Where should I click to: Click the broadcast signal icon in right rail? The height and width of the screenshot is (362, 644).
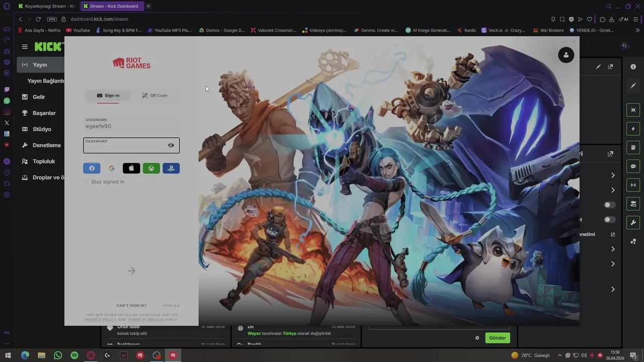tap(633, 185)
